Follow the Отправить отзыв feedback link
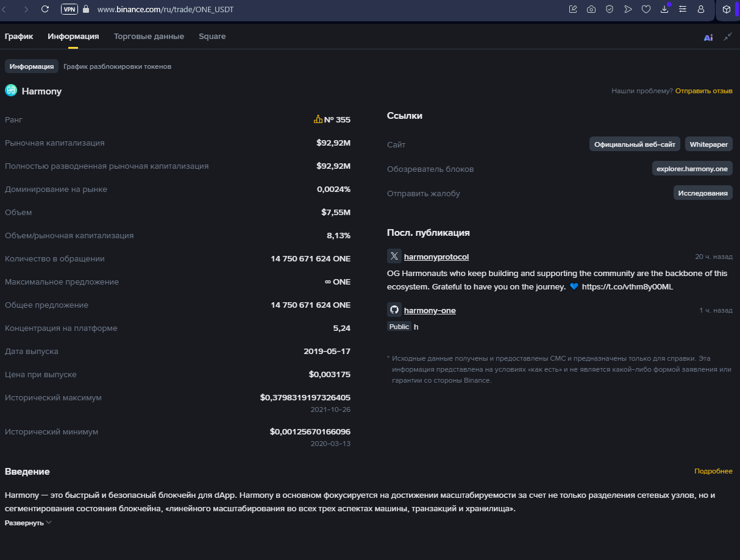This screenshot has width=740, height=560. pos(703,91)
